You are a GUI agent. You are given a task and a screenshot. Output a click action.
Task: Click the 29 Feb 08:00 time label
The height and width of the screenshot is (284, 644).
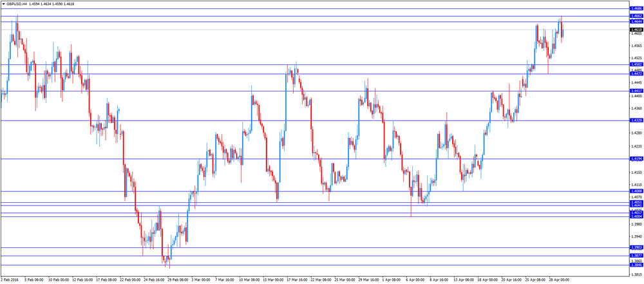coord(178,280)
